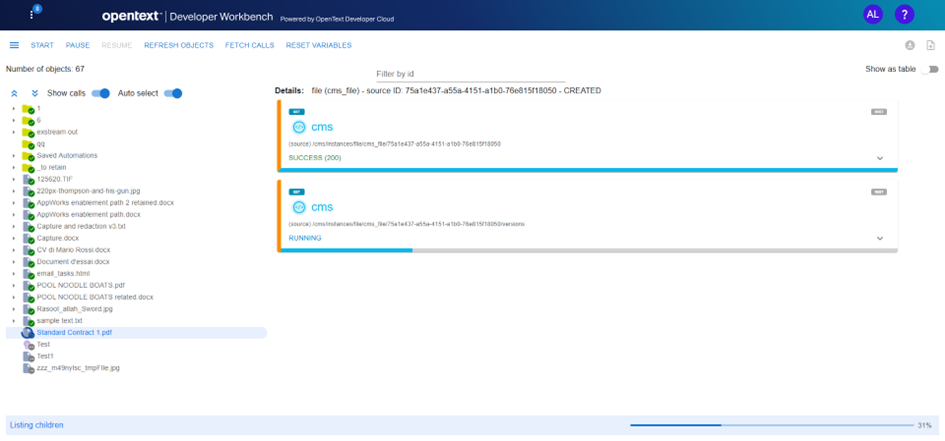Click the GET badge on first cms card
The width and height of the screenshot is (945, 441).
(x=297, y=111)
